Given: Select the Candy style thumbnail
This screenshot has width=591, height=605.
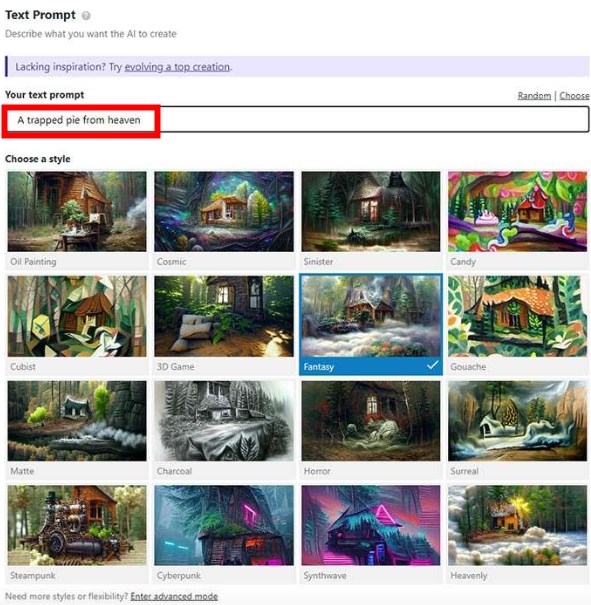Looking at the screenshot, I should point(517,211).
